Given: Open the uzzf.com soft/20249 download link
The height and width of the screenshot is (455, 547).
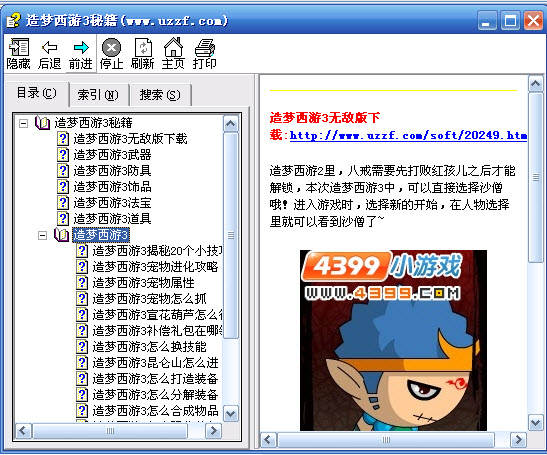Looking at the screenshot, I should point(408,135).
